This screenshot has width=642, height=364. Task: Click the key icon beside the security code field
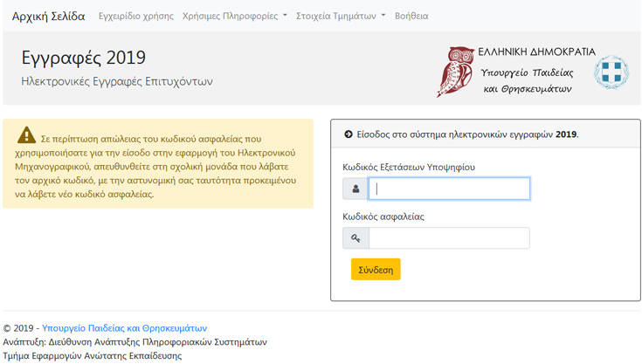click(x=356, y=238)
